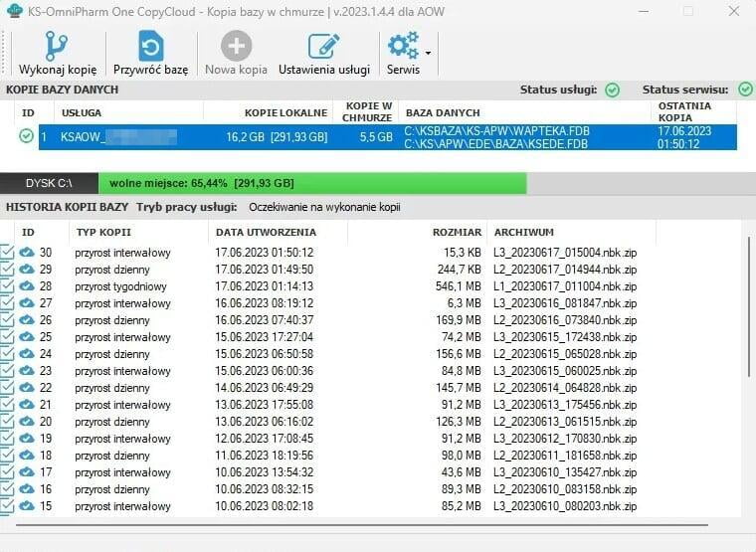This screenshot has width=756, height=552.
Task: Click the cloud icon of backup 30
Action: coord(26,253)
